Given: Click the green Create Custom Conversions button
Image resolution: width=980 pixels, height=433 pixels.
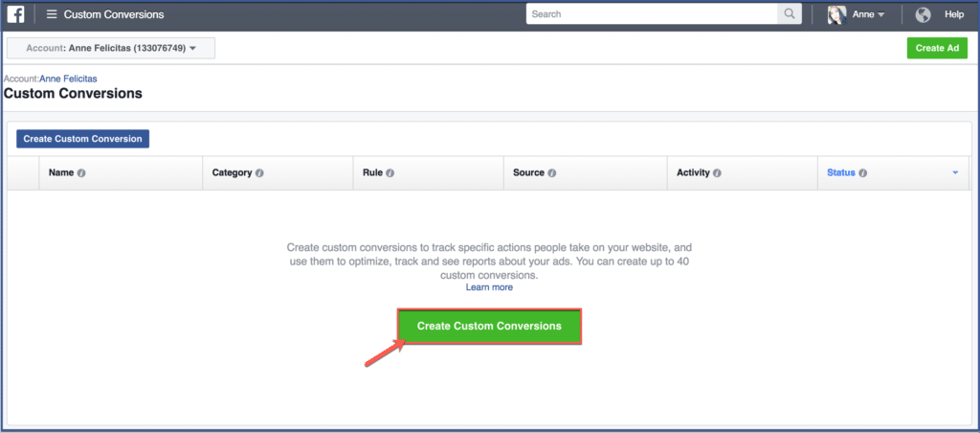Looking at the screenshot, I should tap(489, 326).
